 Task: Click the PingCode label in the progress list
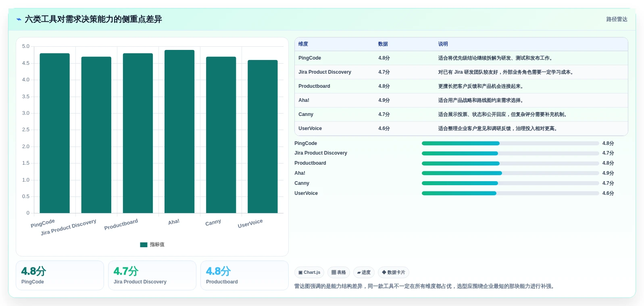[x=306, y=143]
